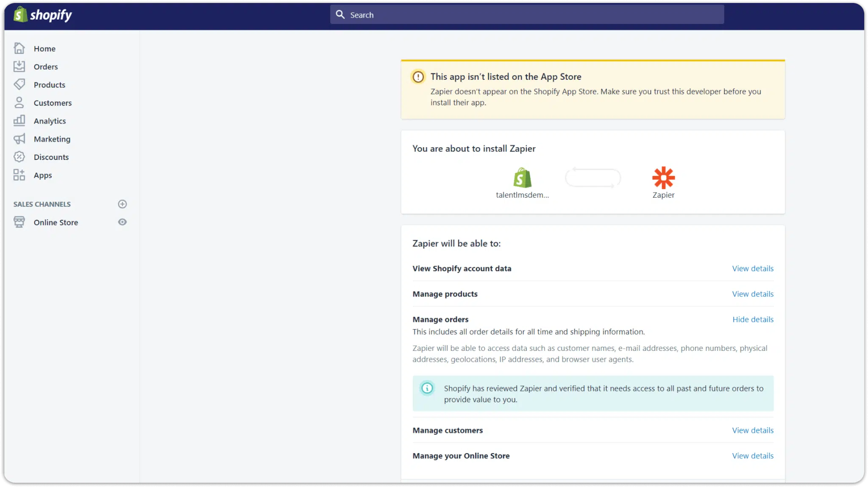Click the Apps grid icon
868x487 pixels.
pyautogui.click(x=19, y=175)
